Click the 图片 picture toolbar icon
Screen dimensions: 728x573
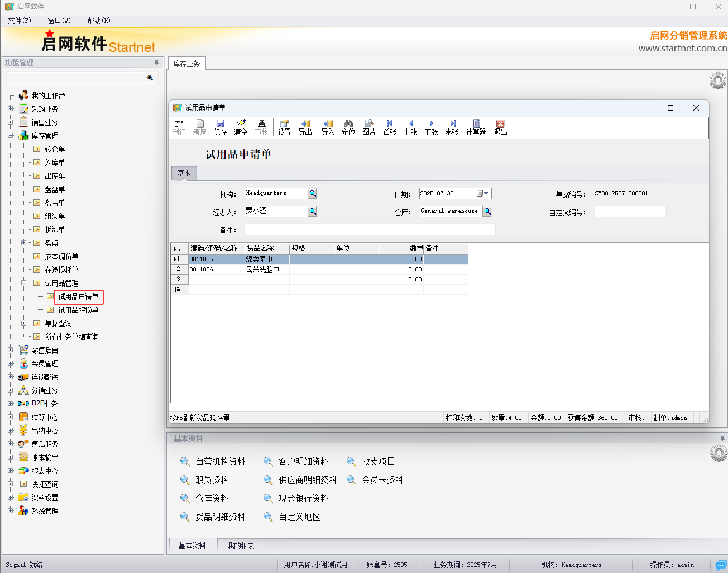coord(369,127)
